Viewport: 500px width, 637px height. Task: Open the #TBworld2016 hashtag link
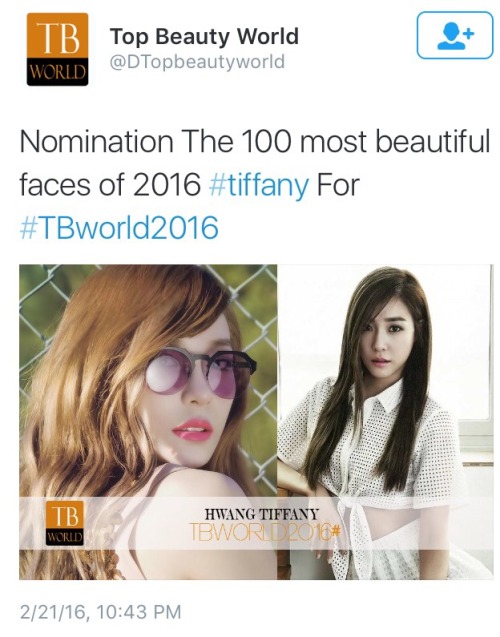(x=119, y=228)
